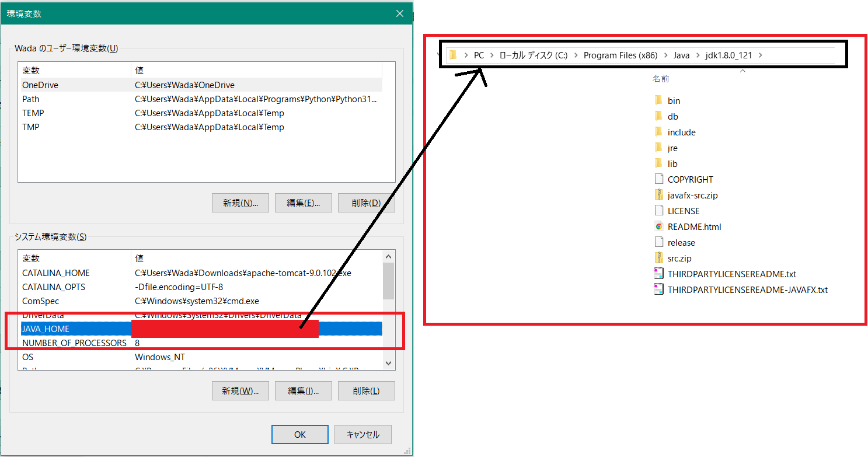Click 新規(N) to add a user variable
This screenshot has height=457, width=868.
pyautogui.click(x=240, y=203)
